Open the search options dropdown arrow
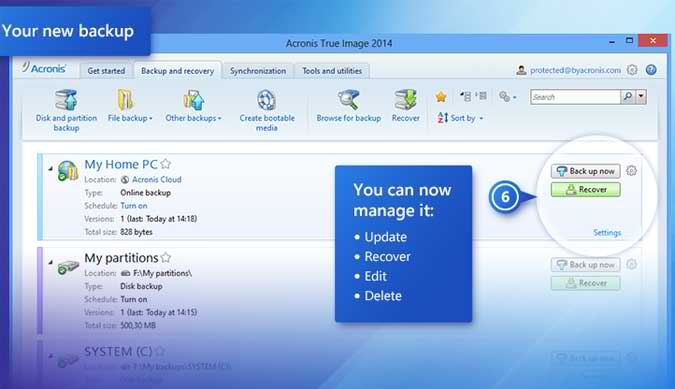The image size is (675, 389). pos(641,97)
